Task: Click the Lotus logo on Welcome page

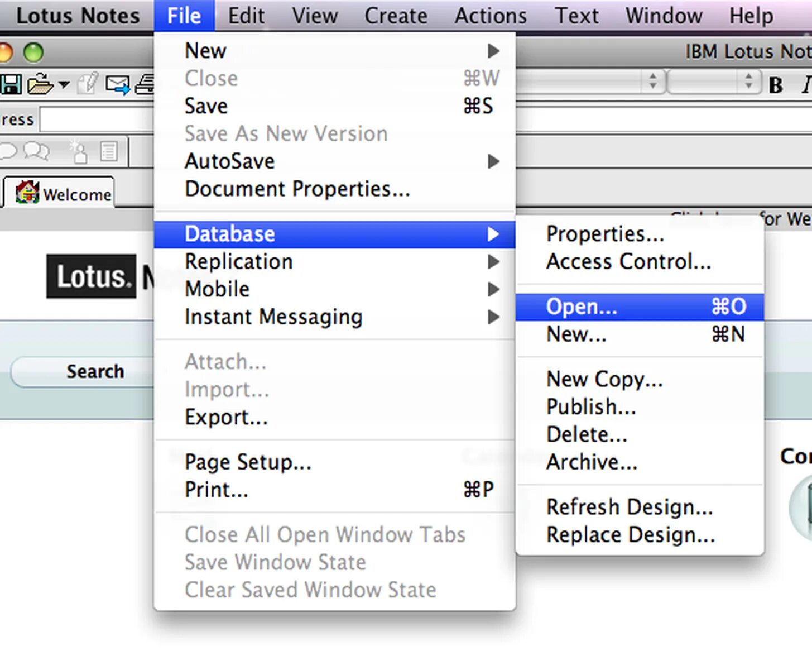Action: 92,276
